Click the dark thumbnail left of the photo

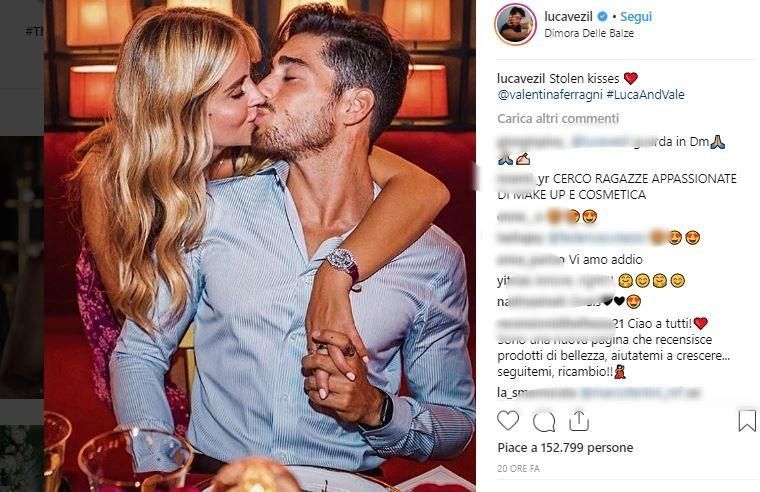(x=22, y=267)
